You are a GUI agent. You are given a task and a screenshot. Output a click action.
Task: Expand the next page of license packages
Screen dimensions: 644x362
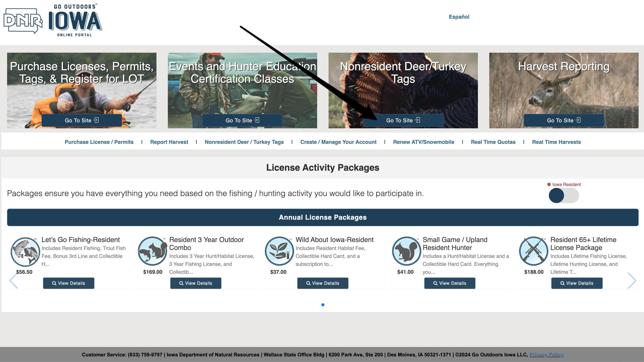632,280
